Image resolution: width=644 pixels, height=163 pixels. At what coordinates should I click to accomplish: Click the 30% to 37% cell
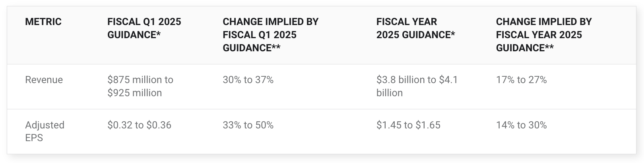point(248,80)
